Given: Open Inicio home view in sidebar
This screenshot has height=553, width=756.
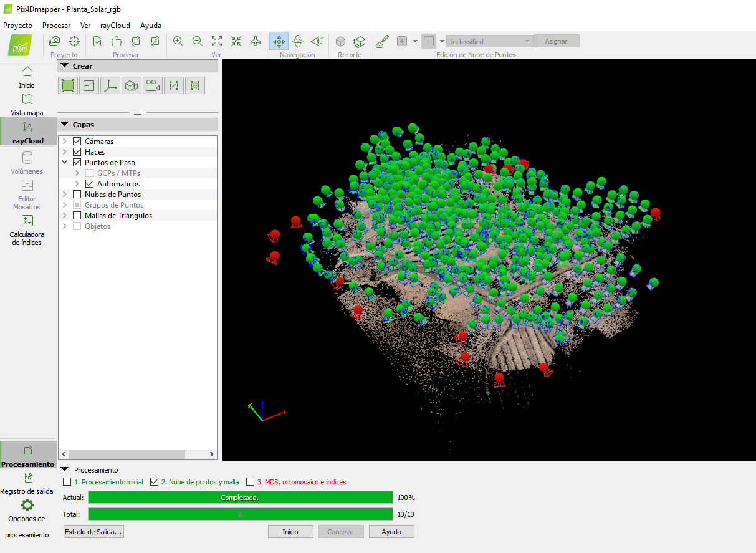Looking at the screenshot, I should point(27,77).
